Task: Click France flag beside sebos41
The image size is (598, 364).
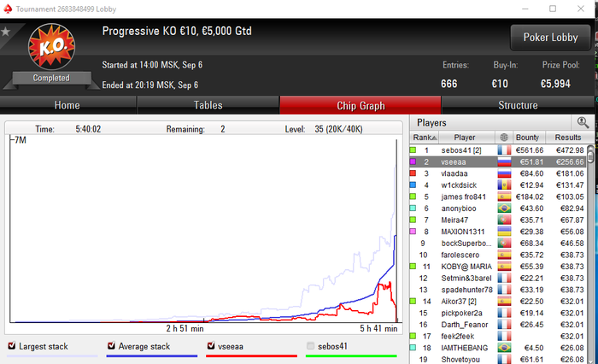Action: [x=504, y=150]
